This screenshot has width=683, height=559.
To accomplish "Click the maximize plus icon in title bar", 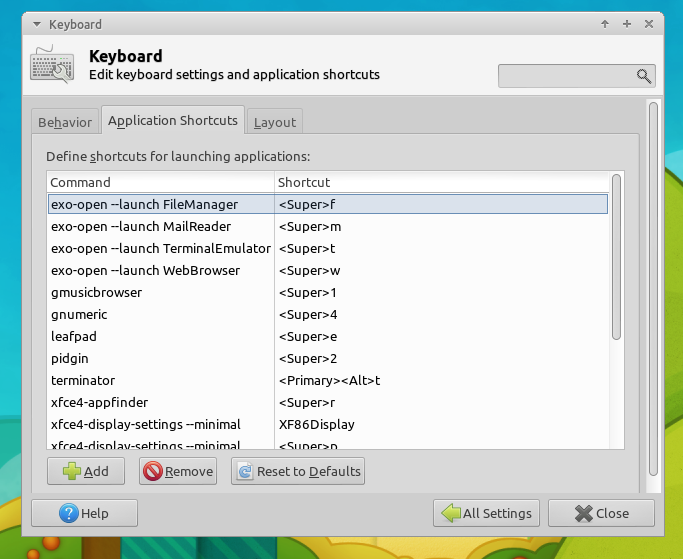I will pyautogui.click(x=627, y=24).
